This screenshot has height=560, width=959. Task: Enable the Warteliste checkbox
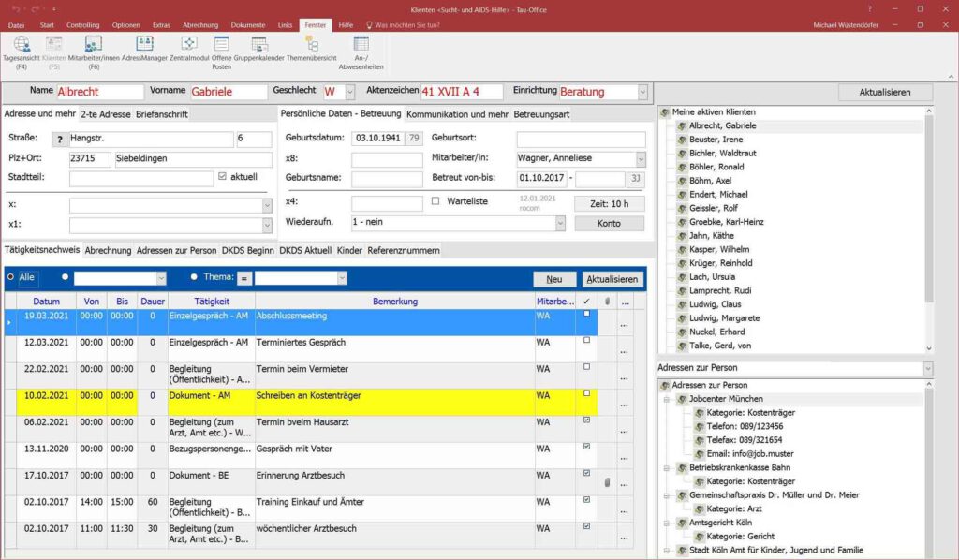pyautogui.click(x=435, y=201)
